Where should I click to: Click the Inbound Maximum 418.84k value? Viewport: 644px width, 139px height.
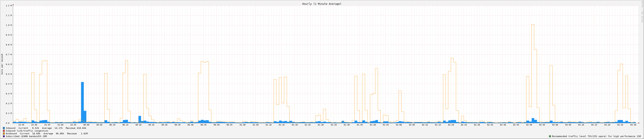click(x=81, y=128)
